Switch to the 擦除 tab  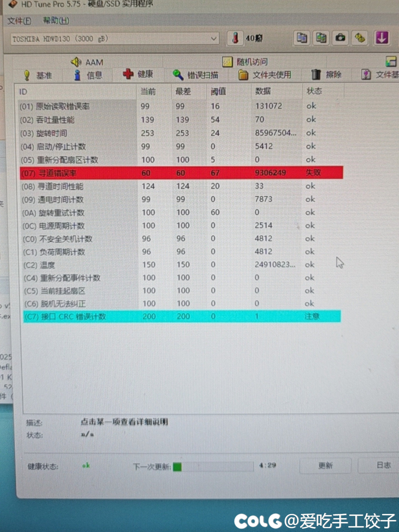(x=326, y=75)
